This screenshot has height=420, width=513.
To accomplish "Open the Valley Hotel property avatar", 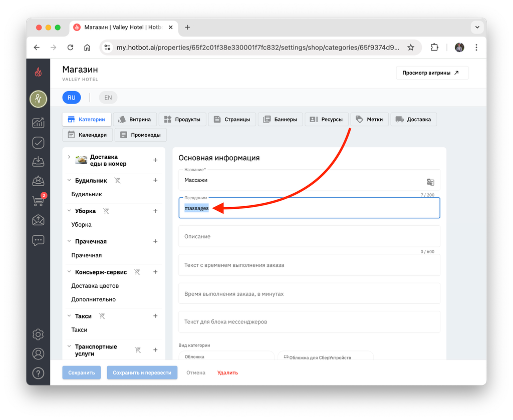I will pyautogui.click(x=38, y=99).
